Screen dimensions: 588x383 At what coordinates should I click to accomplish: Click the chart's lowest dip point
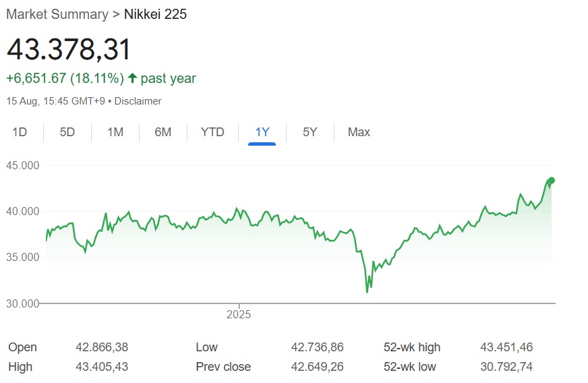tap(367, 291)
